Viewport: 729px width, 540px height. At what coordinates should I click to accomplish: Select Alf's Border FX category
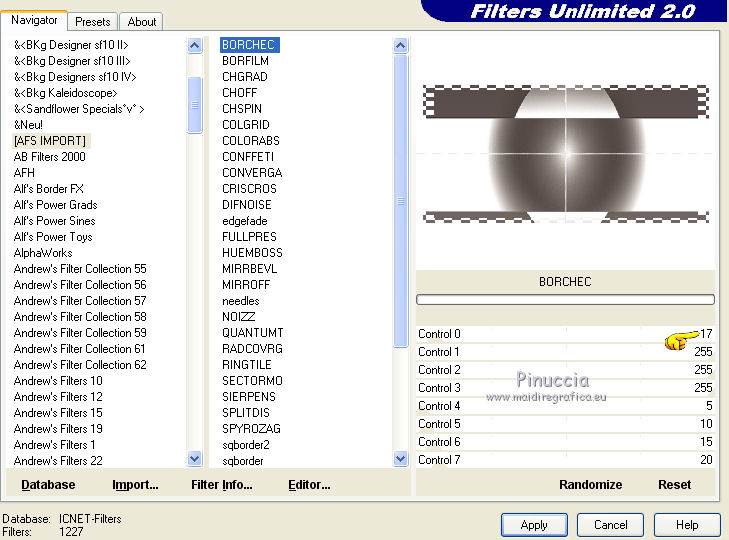point(48,189)
